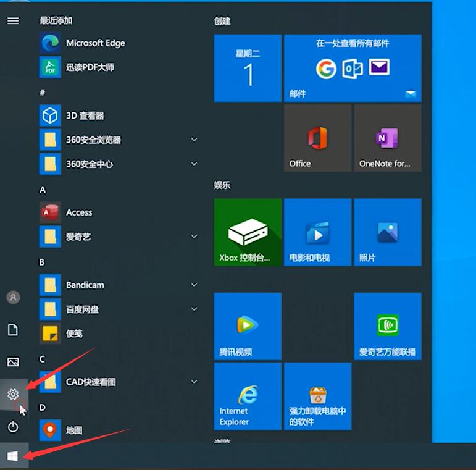
Task: Open Settings gear in Start sidebar
Action: click(13, 394)
